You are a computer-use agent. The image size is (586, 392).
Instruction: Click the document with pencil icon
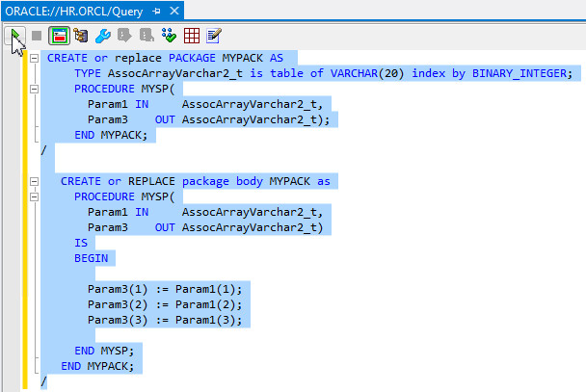point(214,36)
